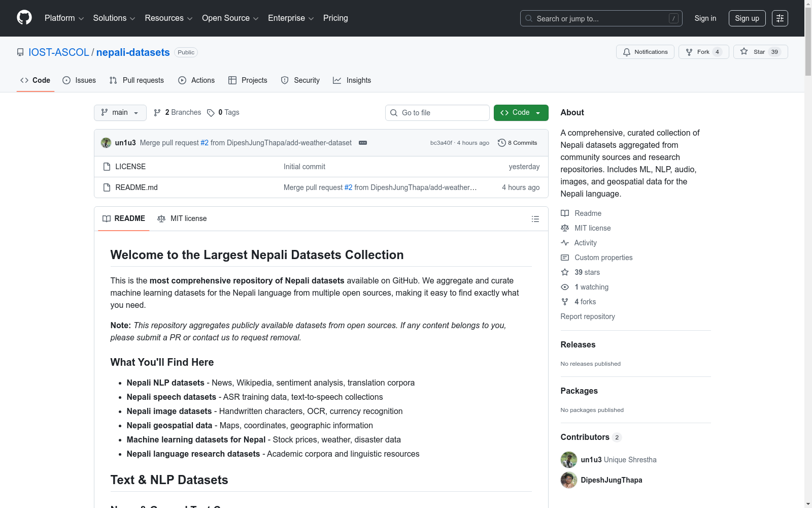Open the README.md file

137,187
